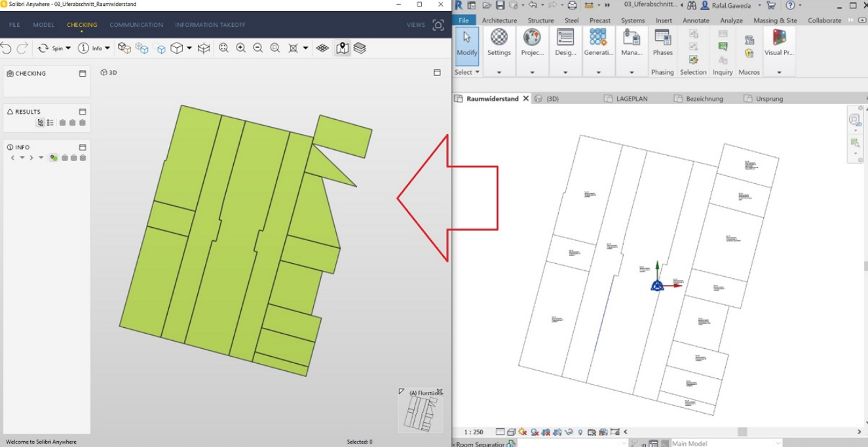Image resolution: width=868 pixels, height=447 pixels.
Task: Click the Modify tool in Revit ribbon
Action: [467, 45]
